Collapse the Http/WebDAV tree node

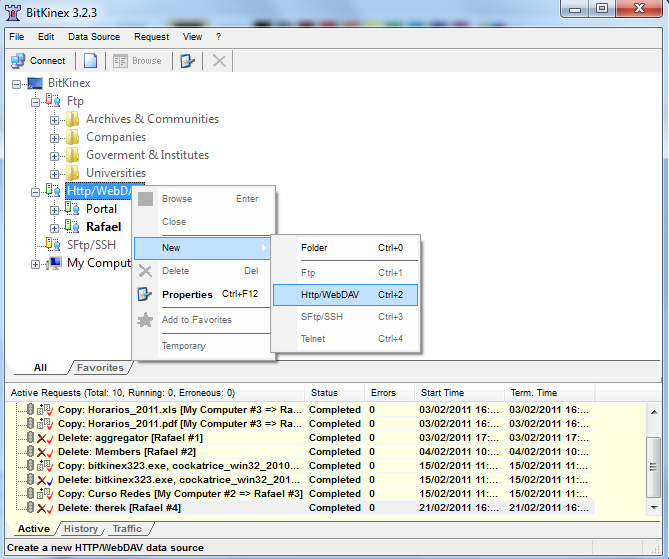[35, 192]
